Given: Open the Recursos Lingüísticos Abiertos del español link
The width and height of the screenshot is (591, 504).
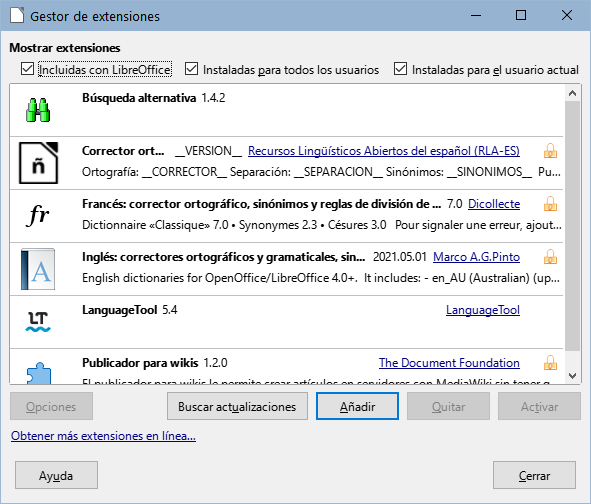Looking at the screenshot, I should pyautogui.click(x=384, y=151).
